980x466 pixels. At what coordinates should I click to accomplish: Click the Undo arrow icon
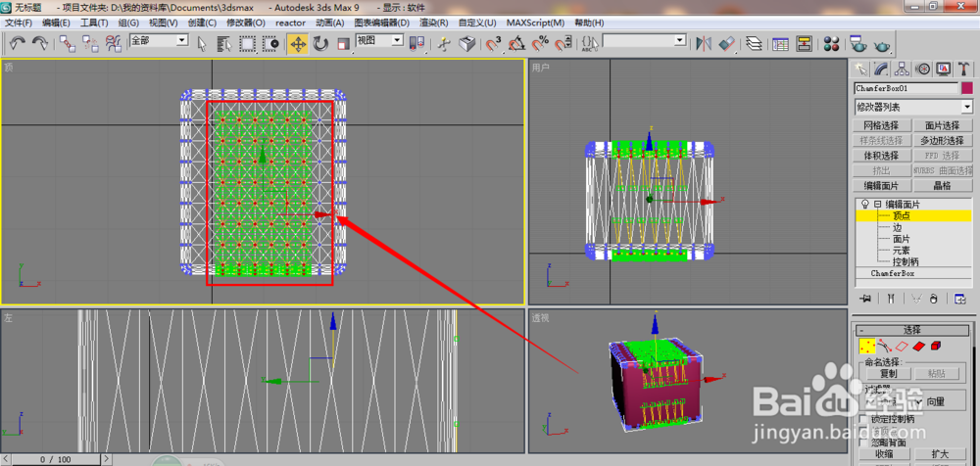(x=18, y=43)
